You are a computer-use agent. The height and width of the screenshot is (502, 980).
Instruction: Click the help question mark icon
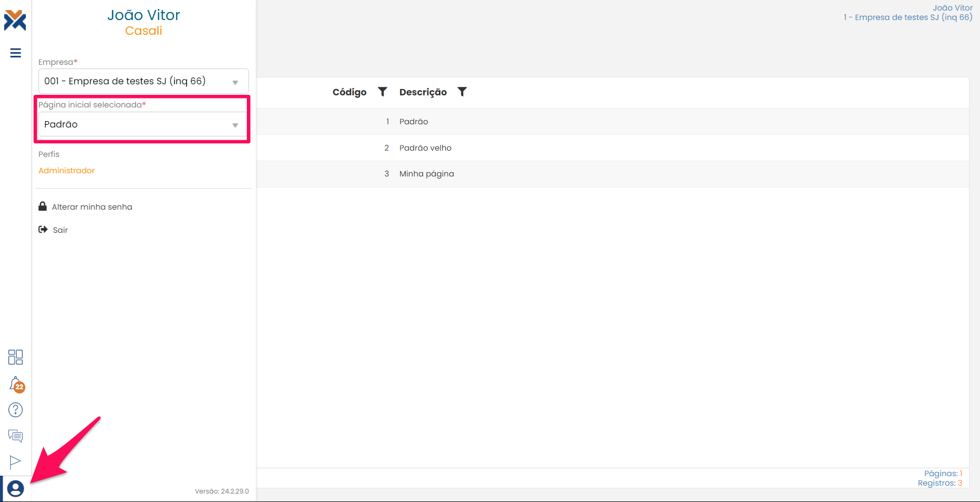[x=16, y=410]
